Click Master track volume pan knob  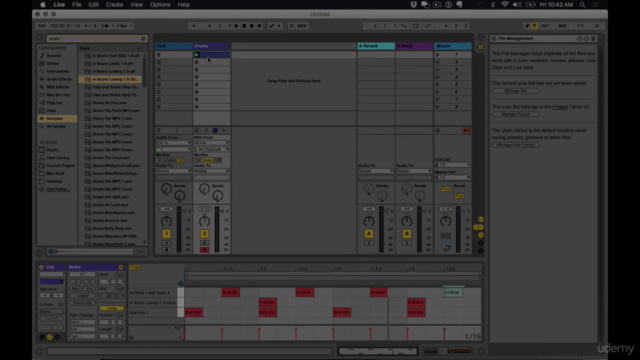click(x=446, y=221)
